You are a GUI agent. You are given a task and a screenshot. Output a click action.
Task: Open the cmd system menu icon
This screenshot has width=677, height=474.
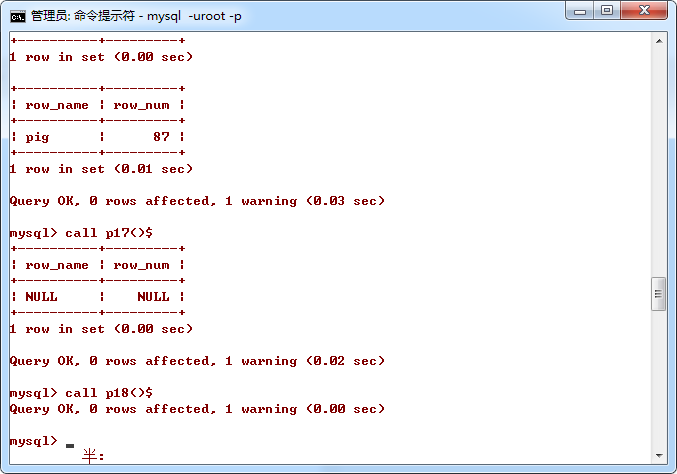pos(18,16)
